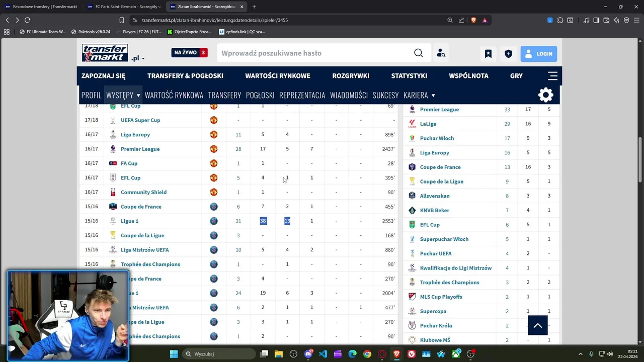Open the Leo AI sparkle icon
644x362 pixels.
click(x=616, y=20)
